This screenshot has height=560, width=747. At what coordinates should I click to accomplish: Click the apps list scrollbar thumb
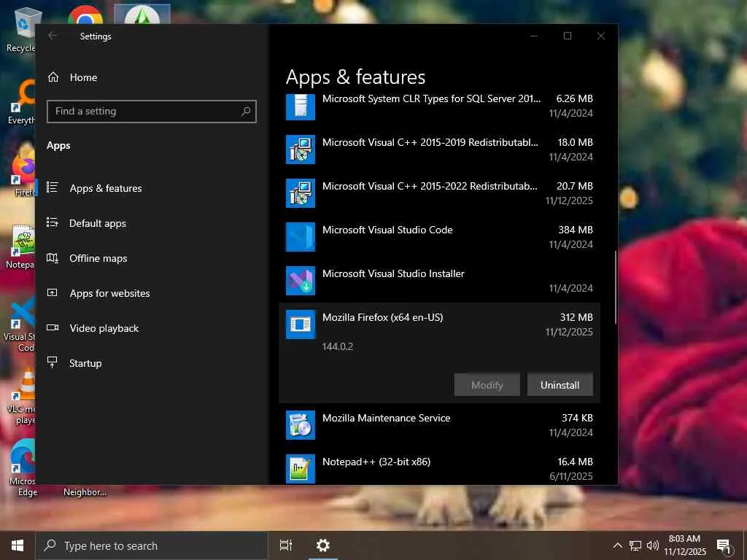616,287
